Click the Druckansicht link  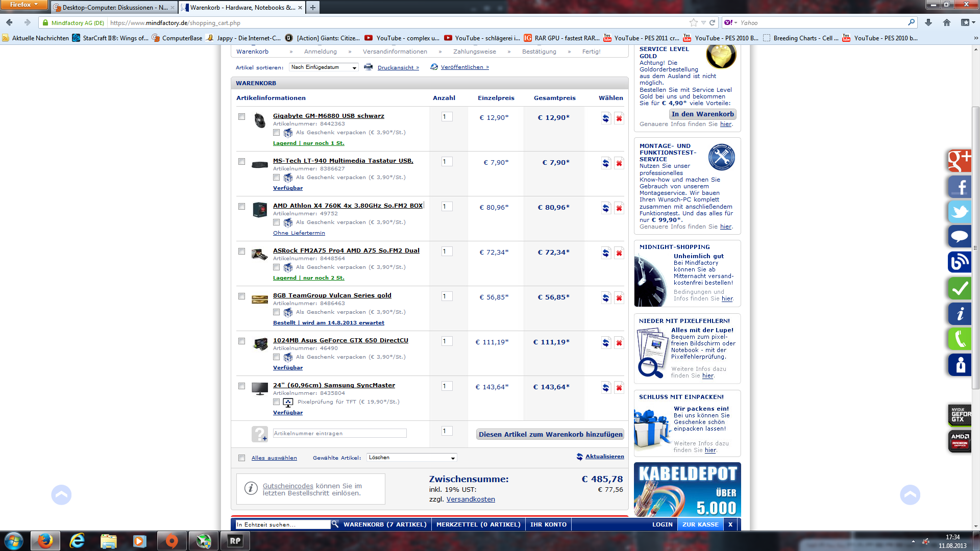pos(398,67)
